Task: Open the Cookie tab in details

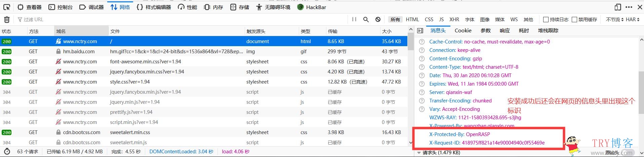Action: coord(463,31)
